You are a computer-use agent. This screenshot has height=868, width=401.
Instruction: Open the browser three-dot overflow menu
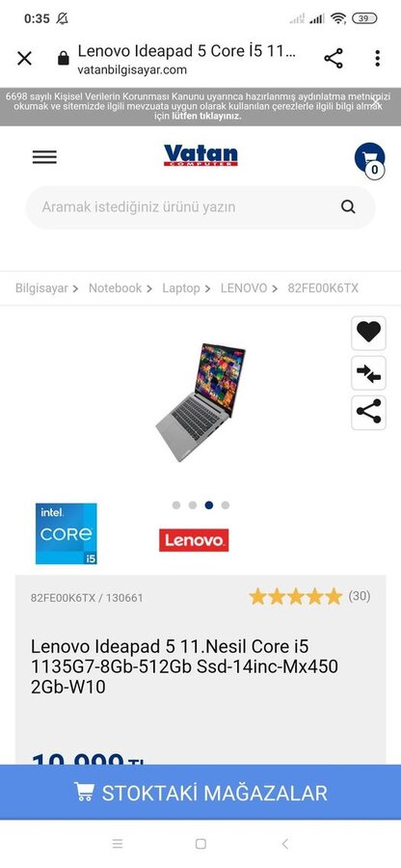[377, 58]
